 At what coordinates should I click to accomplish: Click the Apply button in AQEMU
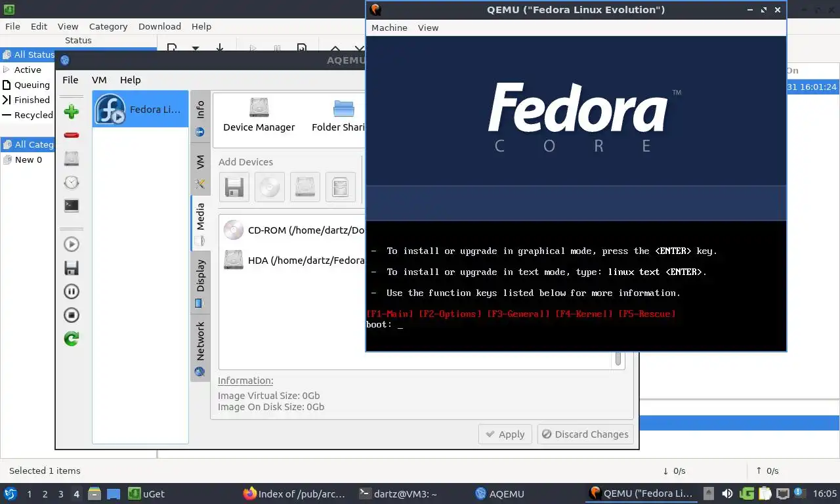[x=505, y=434]
